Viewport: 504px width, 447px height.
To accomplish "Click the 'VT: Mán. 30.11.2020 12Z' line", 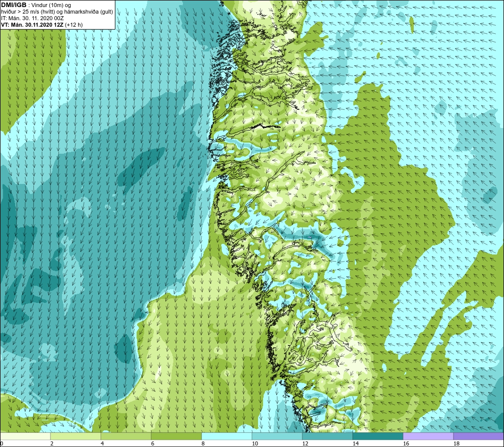I will click(x=32, y=25).
